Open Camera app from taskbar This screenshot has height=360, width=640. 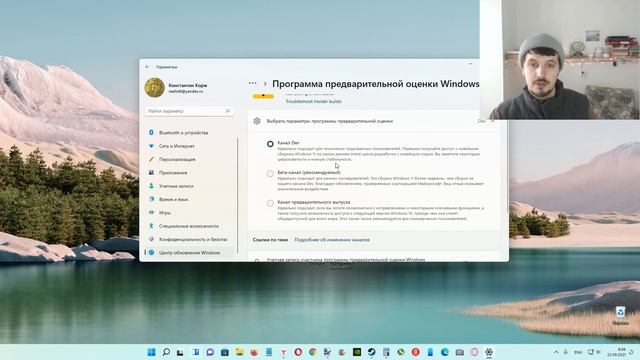tap(459, 352)
